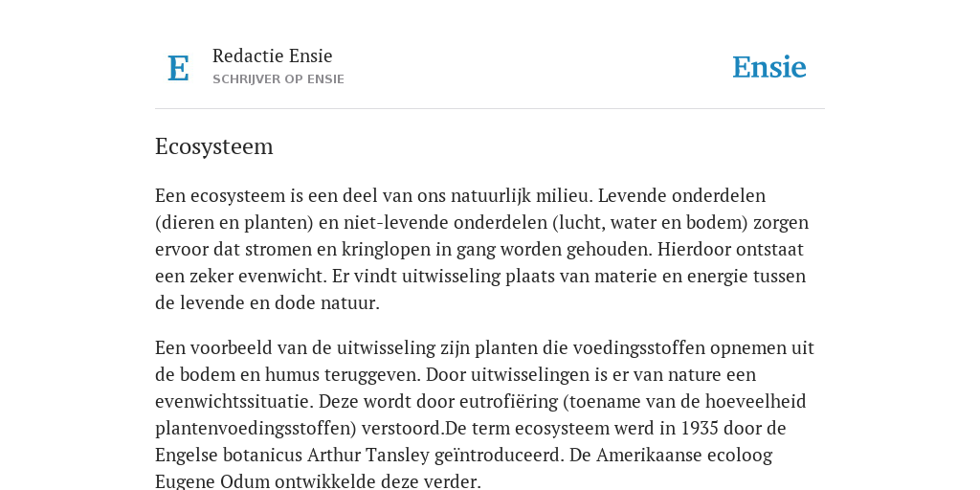Click the phrase Engelse botanicus
This screenshot has width=980, height=490.
coord(228,455)
